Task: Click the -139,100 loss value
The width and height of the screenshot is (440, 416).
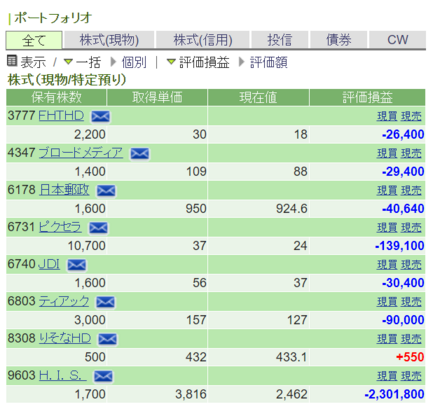Action: tap(399, 246)
